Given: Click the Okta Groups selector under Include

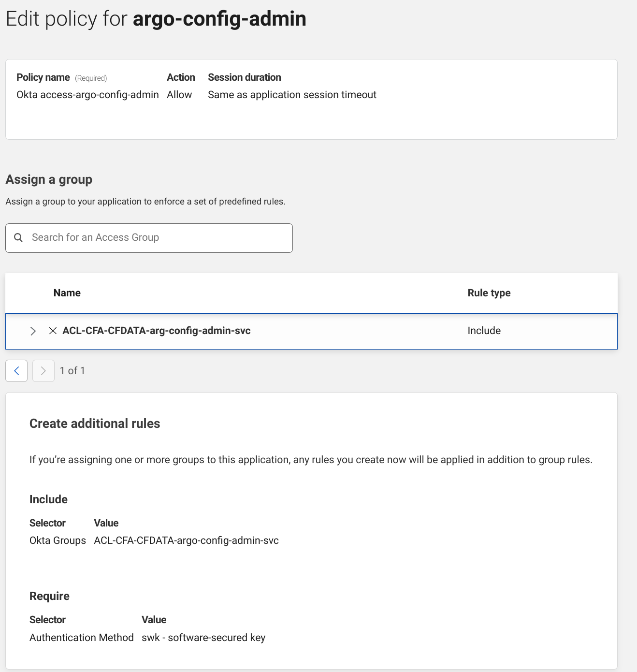Looking at the screenshot, I should pyautogui.click(x=58, y=541).
